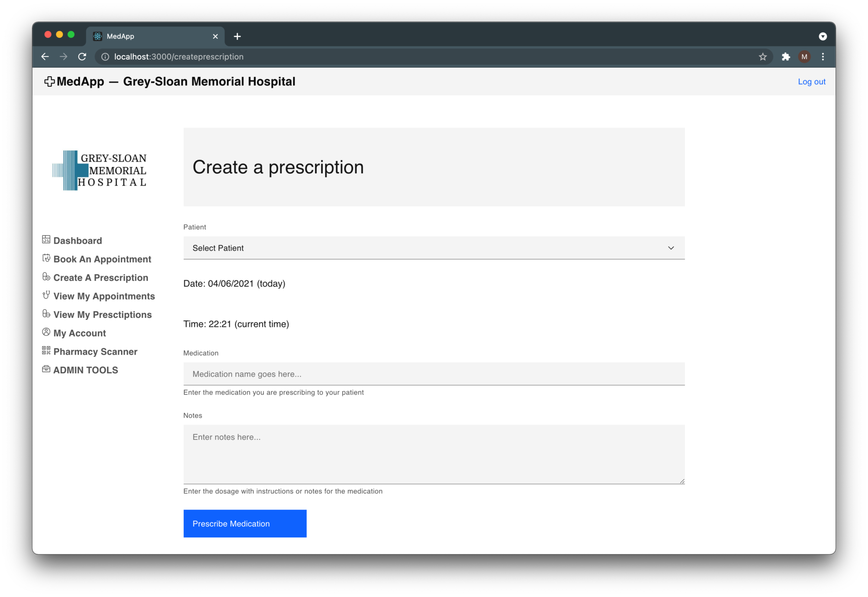Open View My Presctiptions in sidebar

click(x=102, y=315)
